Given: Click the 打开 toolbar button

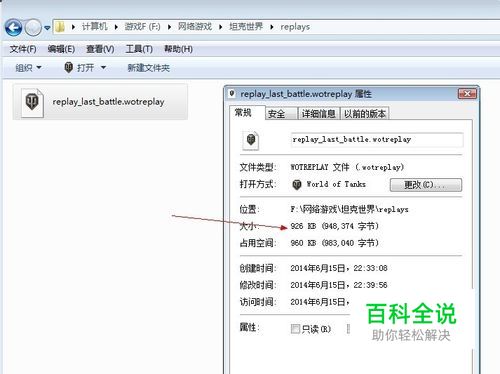Looking at the screenshot, I should coord(85,68).
